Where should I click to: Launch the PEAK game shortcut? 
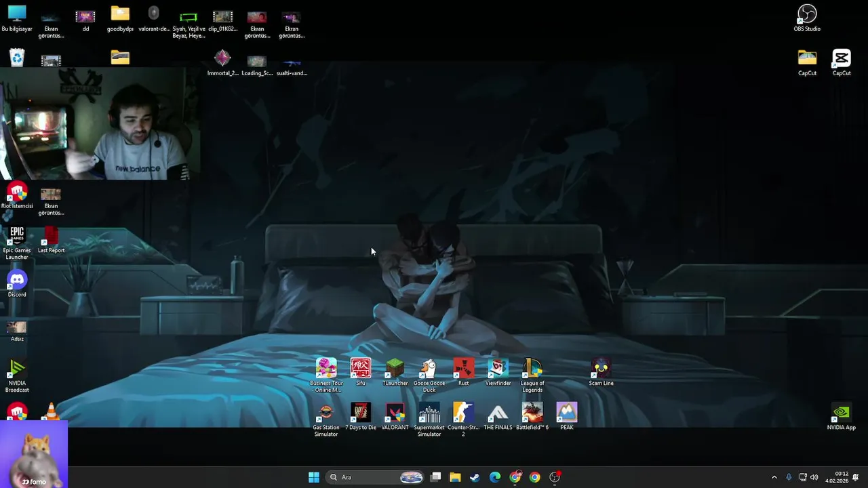point(567,416)
